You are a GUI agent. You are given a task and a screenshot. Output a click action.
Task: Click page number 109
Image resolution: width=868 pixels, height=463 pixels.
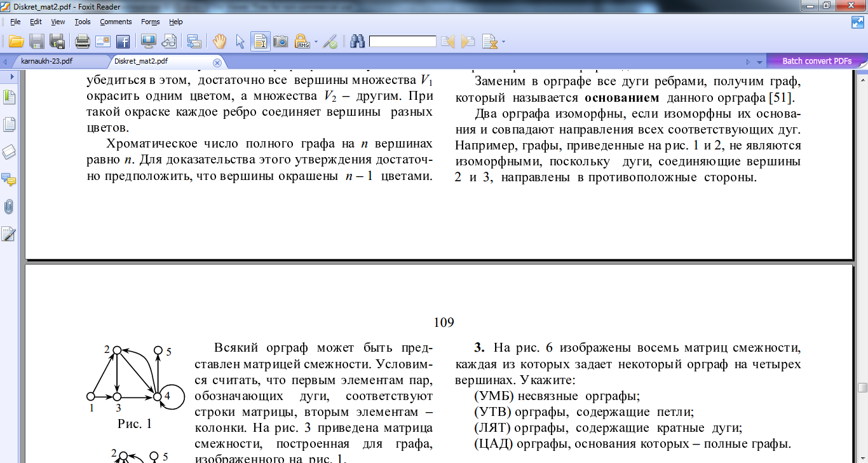pos(444,322)
